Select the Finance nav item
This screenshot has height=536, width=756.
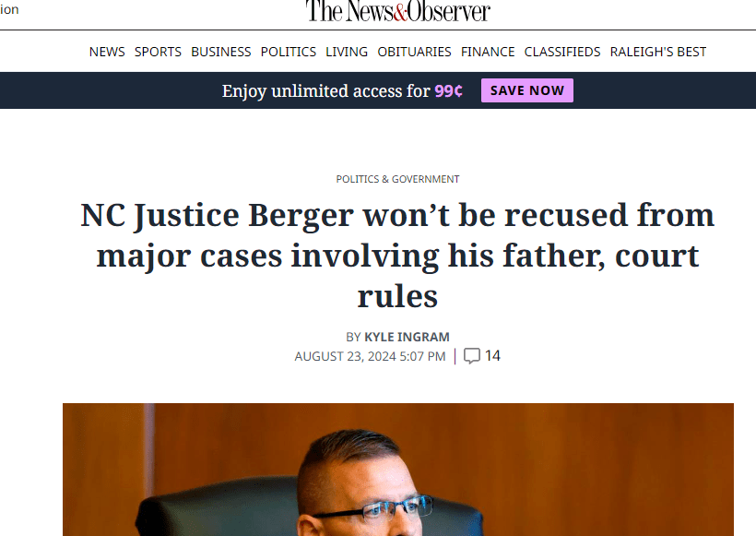click(488, 52)
